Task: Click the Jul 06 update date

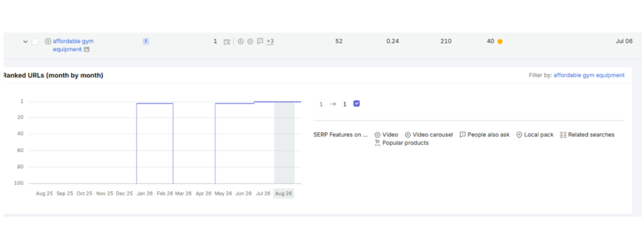Action: point(625,41)
